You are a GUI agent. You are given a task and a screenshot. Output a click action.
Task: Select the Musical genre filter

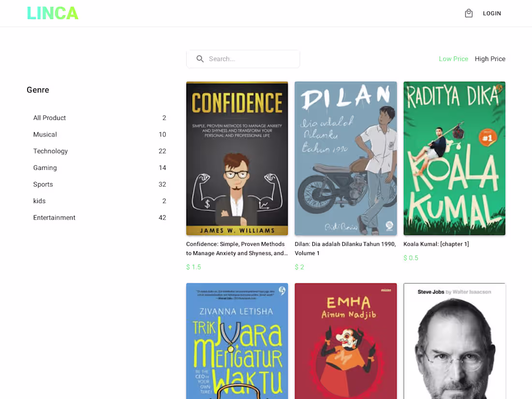point(45,134)
